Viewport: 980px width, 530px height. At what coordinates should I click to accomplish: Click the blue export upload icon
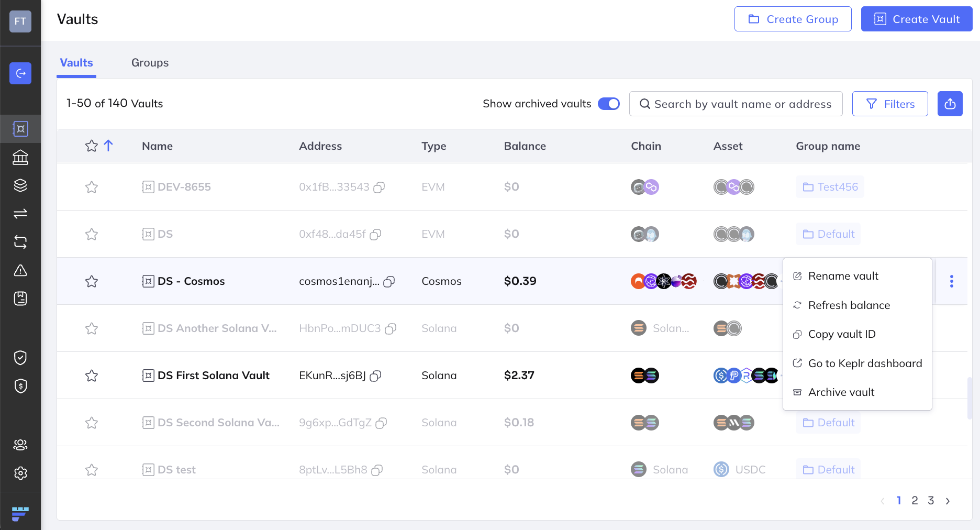click(x=950, y=104)
